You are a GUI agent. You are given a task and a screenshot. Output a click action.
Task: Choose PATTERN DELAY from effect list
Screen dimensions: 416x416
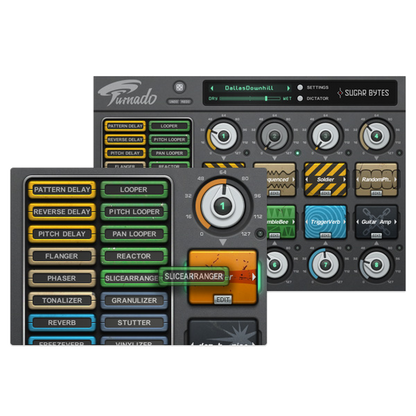[62, 190]
